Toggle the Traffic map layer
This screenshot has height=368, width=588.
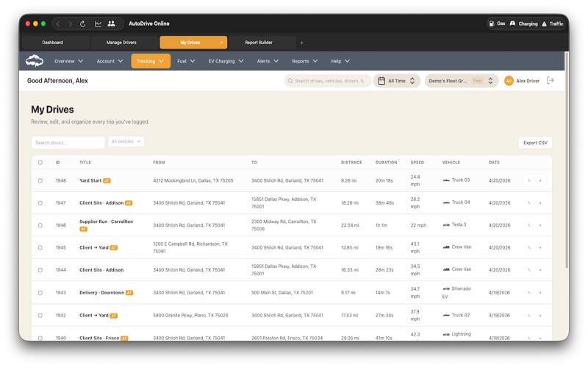pos(553,24)
